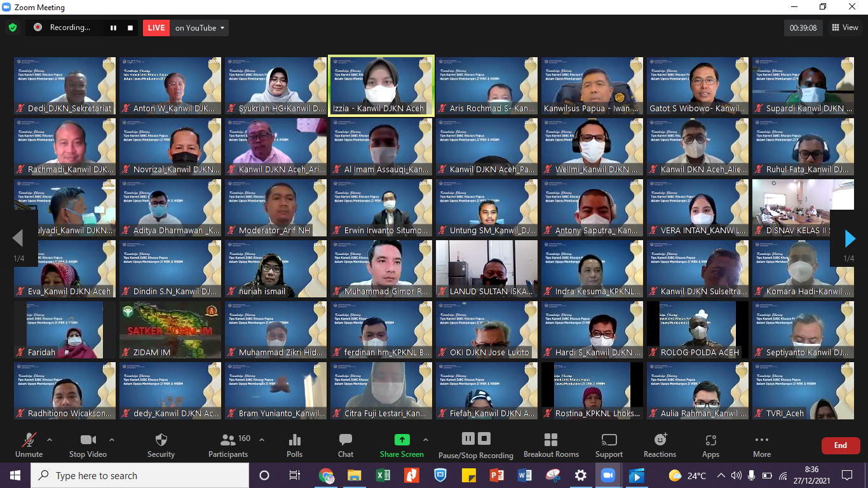The image size is (868, 488).
Task: Click the green encryption shield icon
Action: click(13, 27)
